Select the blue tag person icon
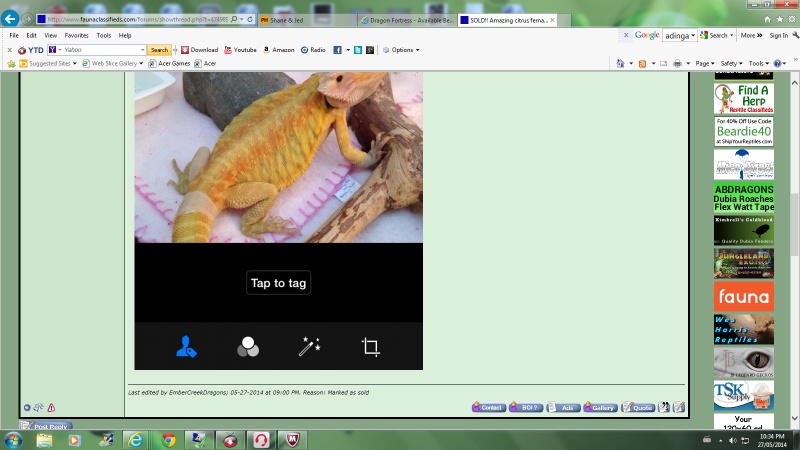The height and width of the screenshot is (450, 800). 186,347
